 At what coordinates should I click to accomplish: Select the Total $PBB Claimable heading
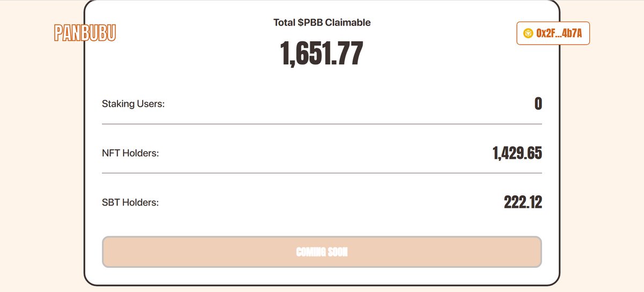point(322,23)
